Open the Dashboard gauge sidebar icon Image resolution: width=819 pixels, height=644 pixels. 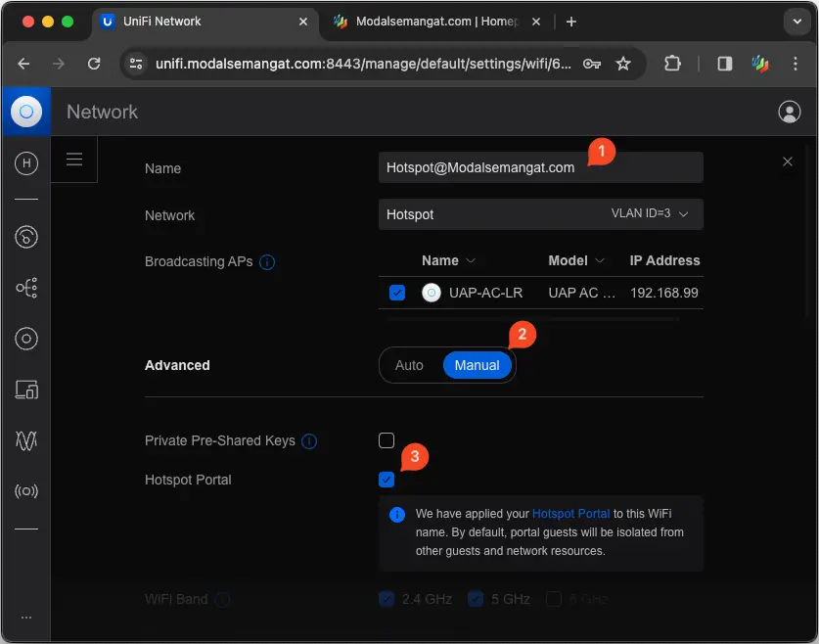pyautogui.click(x=26, y=237)
